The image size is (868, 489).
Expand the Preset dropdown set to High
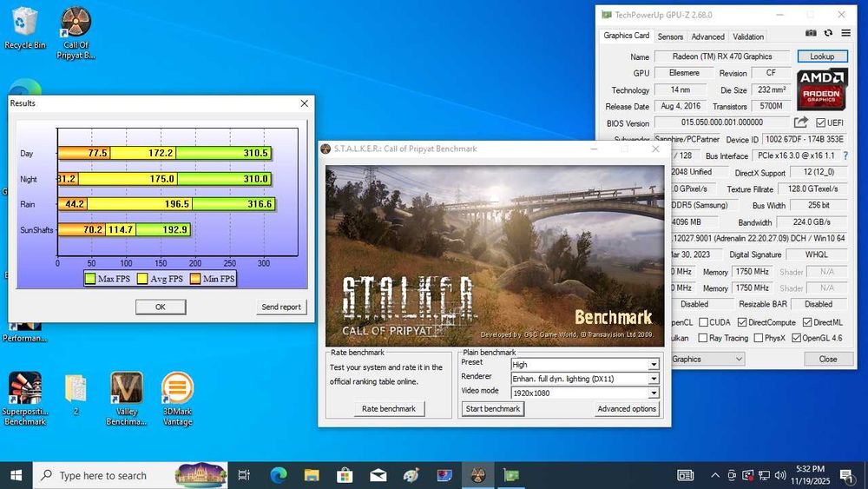click(654, 365)
